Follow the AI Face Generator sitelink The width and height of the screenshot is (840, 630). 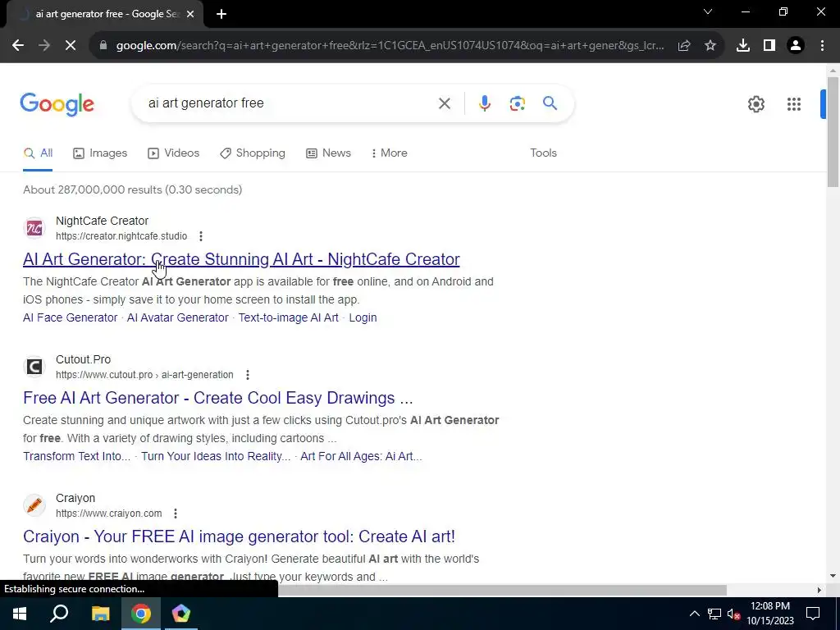71,317
